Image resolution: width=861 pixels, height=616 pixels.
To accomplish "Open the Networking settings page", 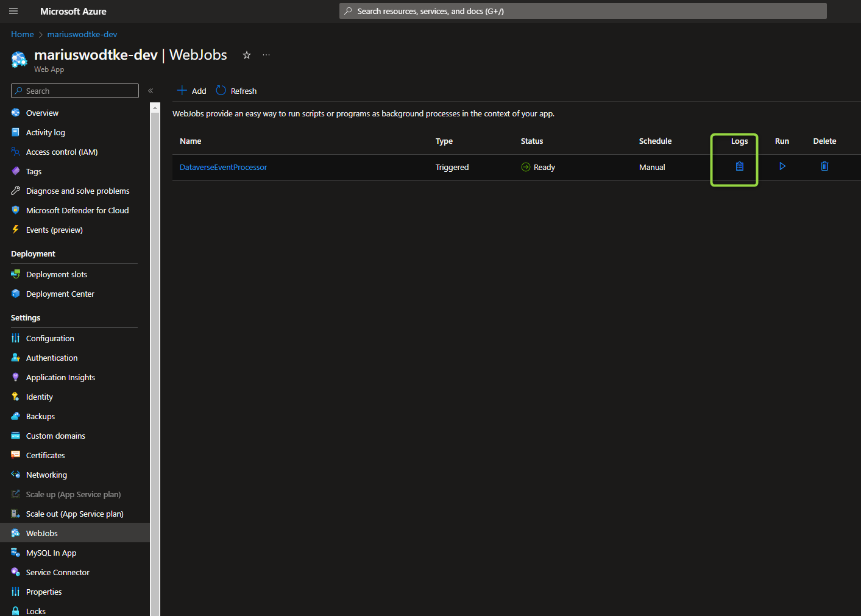I will [x=46, y=475].
